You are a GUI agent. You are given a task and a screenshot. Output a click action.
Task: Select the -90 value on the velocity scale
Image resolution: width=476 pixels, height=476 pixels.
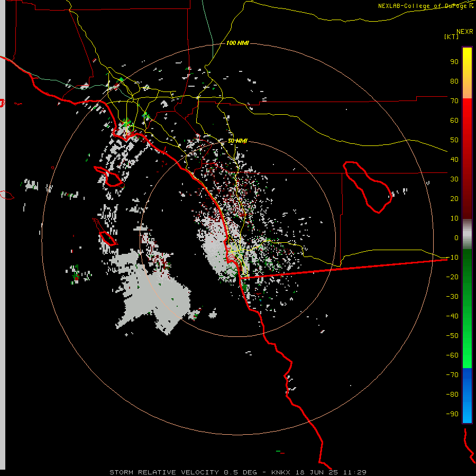[x=452, y=414]
